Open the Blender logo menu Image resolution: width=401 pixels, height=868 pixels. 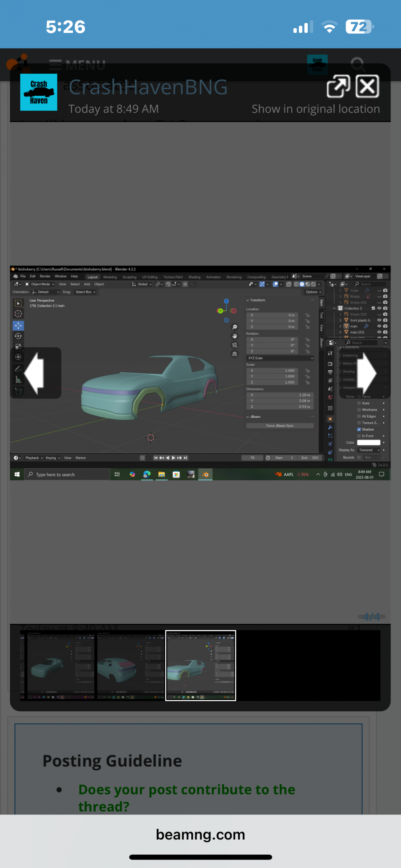[x=15, y=276]
